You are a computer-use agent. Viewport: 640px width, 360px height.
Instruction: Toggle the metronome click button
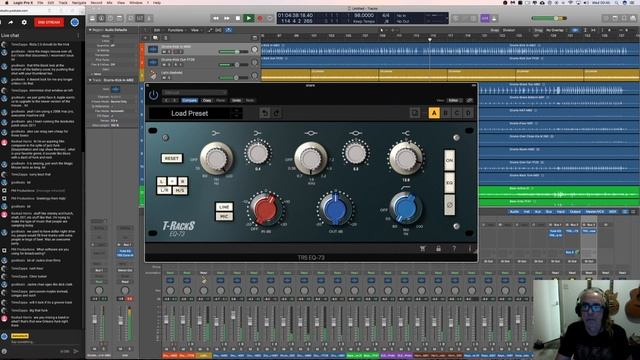[494, 18]
